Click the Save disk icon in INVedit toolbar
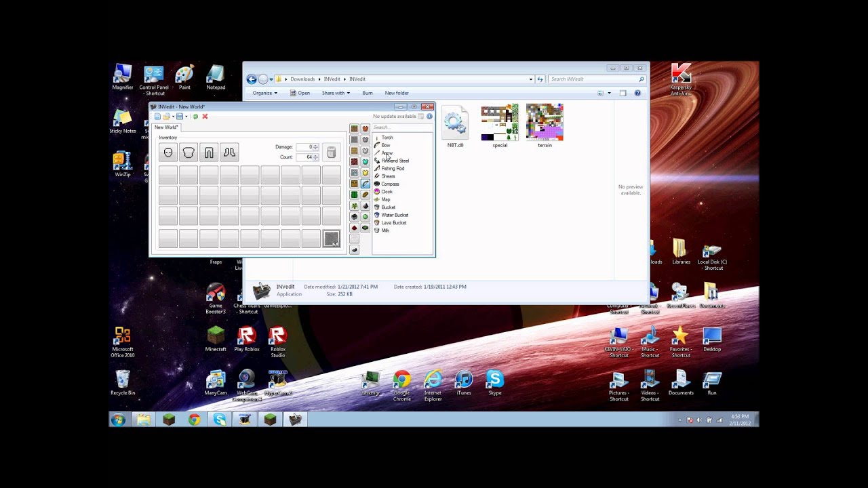Screen dimensions: 868x488 coord(179,117)
